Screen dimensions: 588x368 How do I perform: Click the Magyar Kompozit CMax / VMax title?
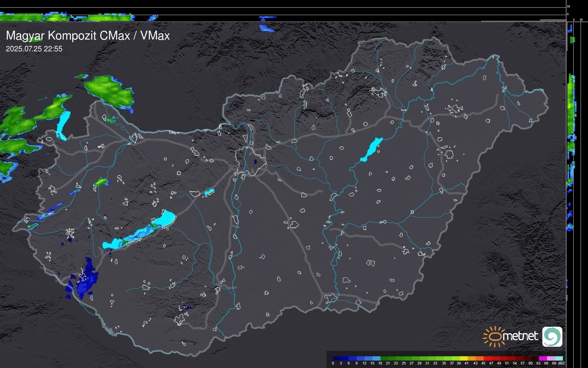[x=88, y=36]
